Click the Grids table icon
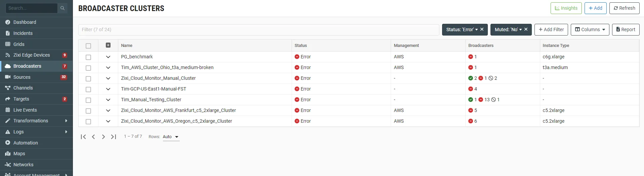The image size is (644, 176). [8, 44]
